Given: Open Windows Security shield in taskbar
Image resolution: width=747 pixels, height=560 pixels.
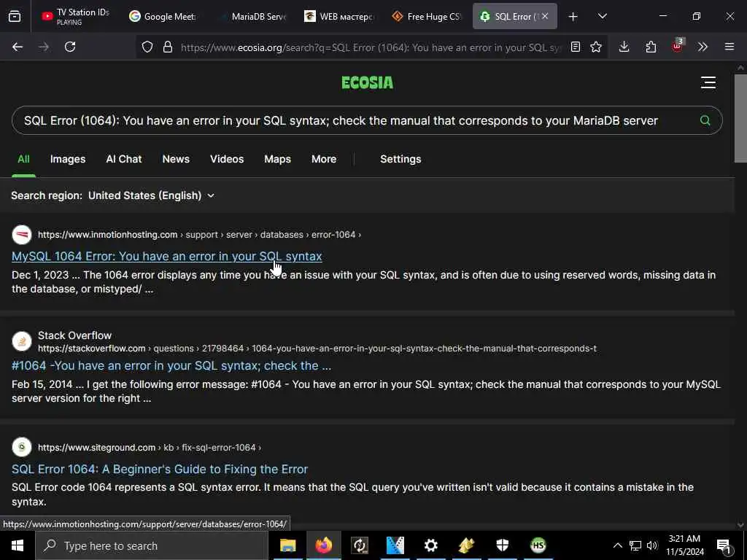Looking at the screenshot, I should point(502,545).
